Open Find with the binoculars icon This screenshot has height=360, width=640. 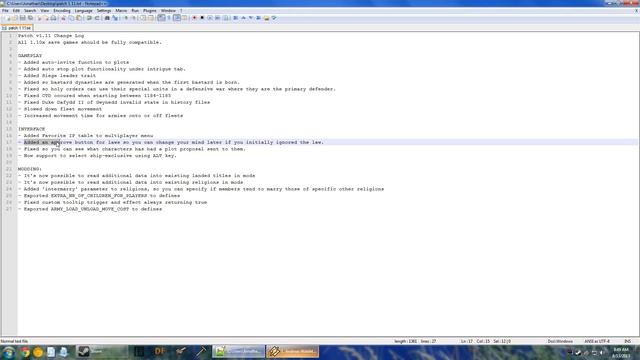click(x=107, y=18)
